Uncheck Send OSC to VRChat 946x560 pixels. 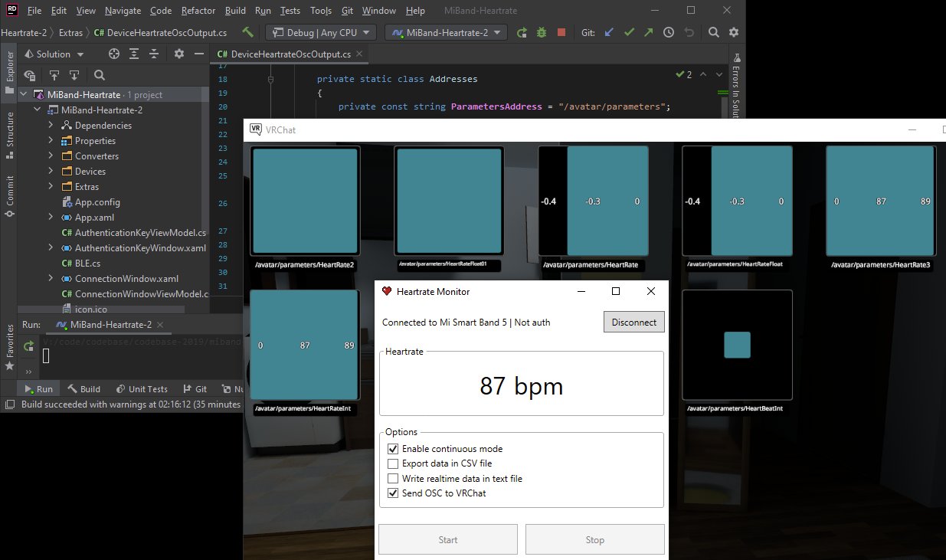[393, 493]
